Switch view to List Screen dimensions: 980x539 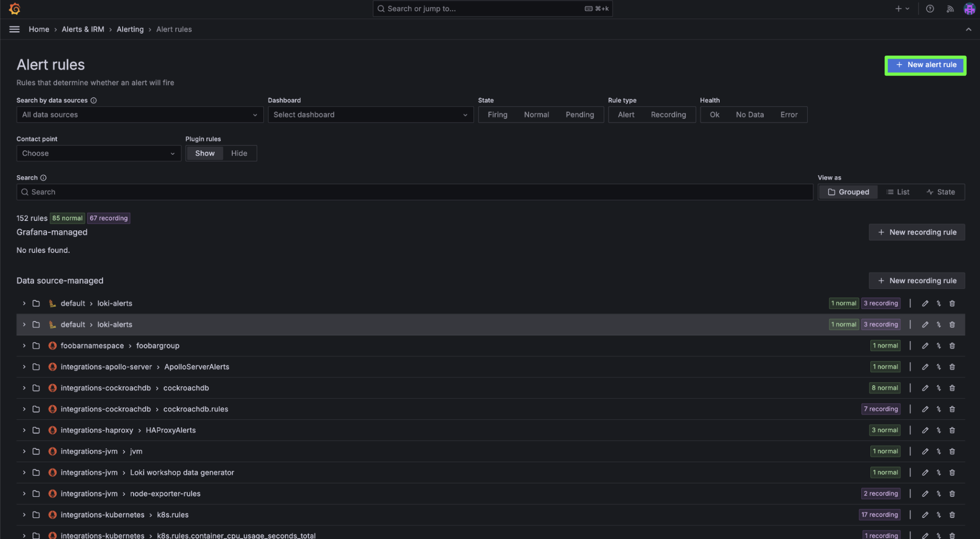tap(898, 192)
